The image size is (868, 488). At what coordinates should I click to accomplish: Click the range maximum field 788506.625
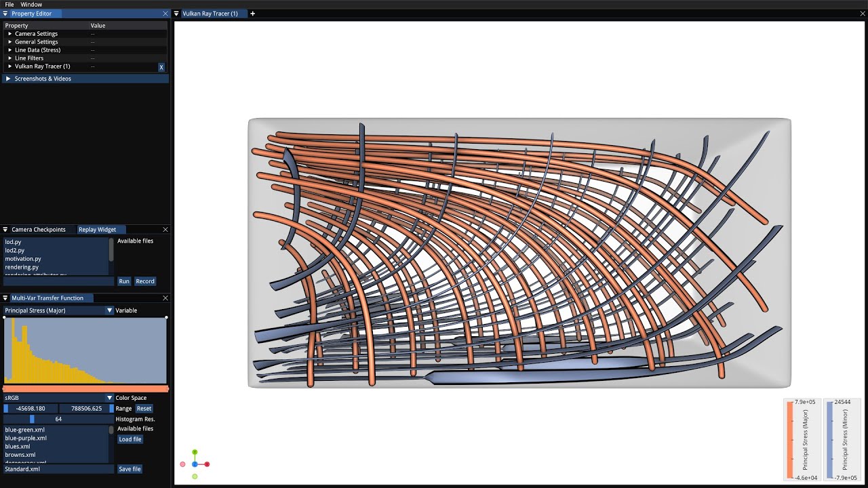(x=86, y=409)
